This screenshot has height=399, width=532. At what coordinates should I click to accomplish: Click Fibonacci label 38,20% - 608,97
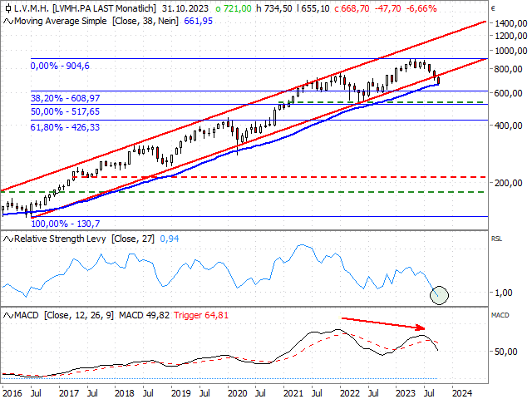(66, 98)
